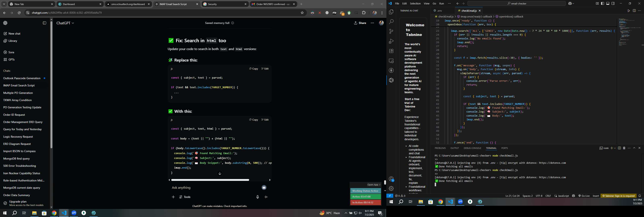Share the ChatGPT conversation
This screenshot has height=217, width=644.
point(360,23)
